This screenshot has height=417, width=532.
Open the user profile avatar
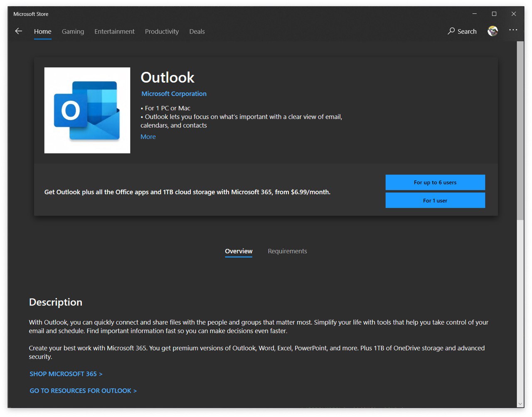[493, 31]
